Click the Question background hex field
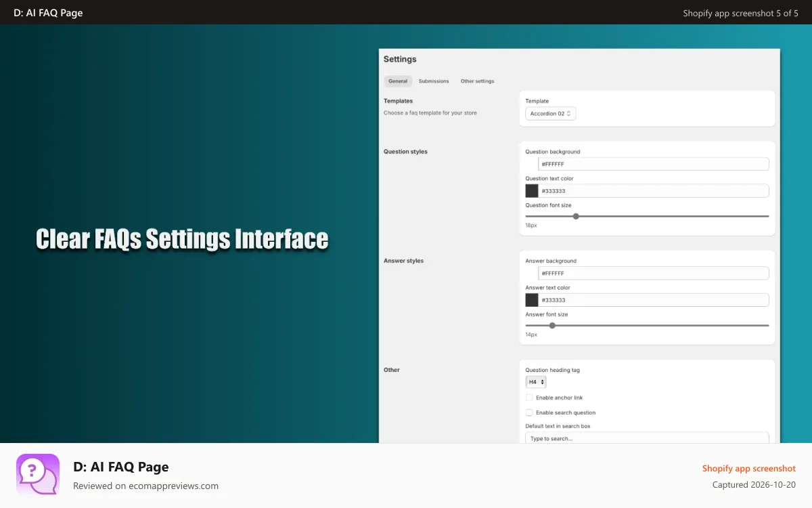 click(x=654, y=164)
